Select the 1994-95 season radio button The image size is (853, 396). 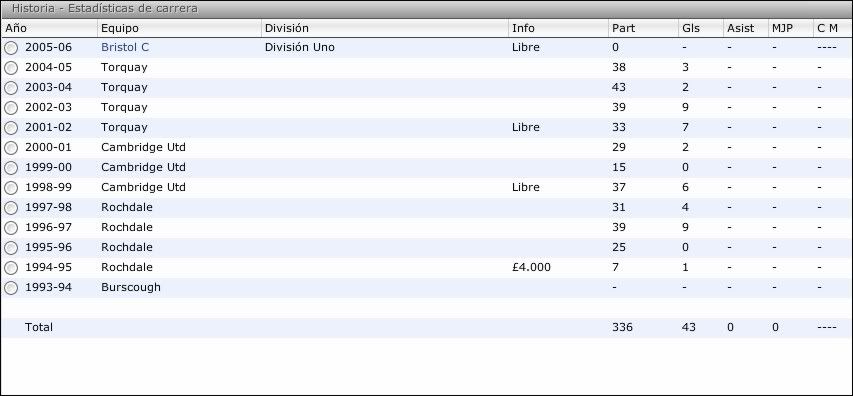11,268
